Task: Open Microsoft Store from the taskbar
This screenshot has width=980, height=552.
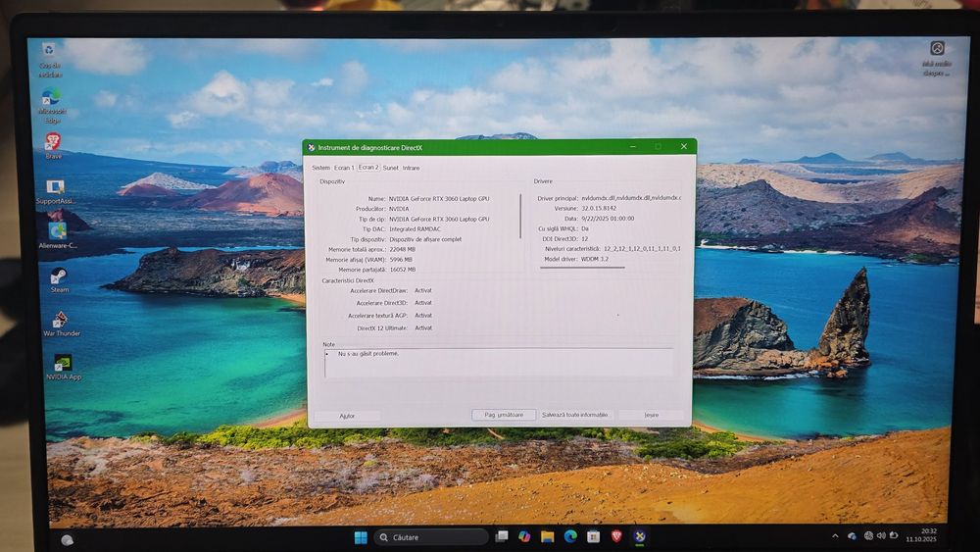Action: 593,536
